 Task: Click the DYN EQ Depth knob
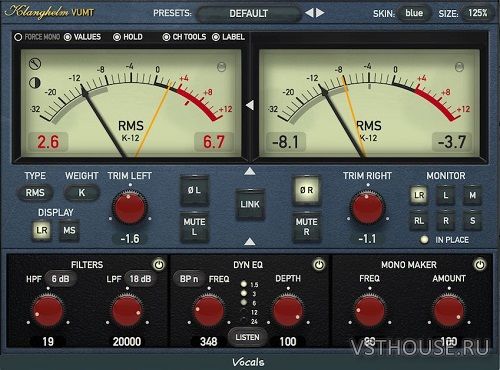coord(288,311)
